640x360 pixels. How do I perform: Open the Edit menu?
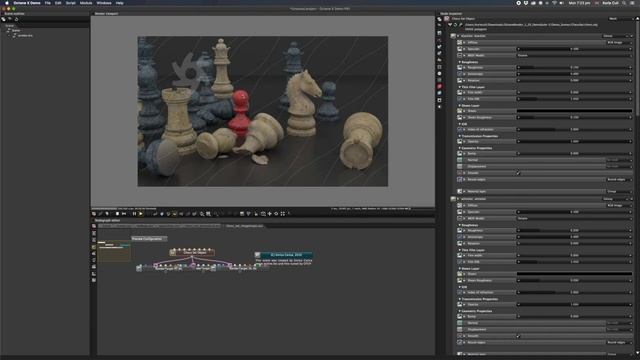tap(58, 3)
